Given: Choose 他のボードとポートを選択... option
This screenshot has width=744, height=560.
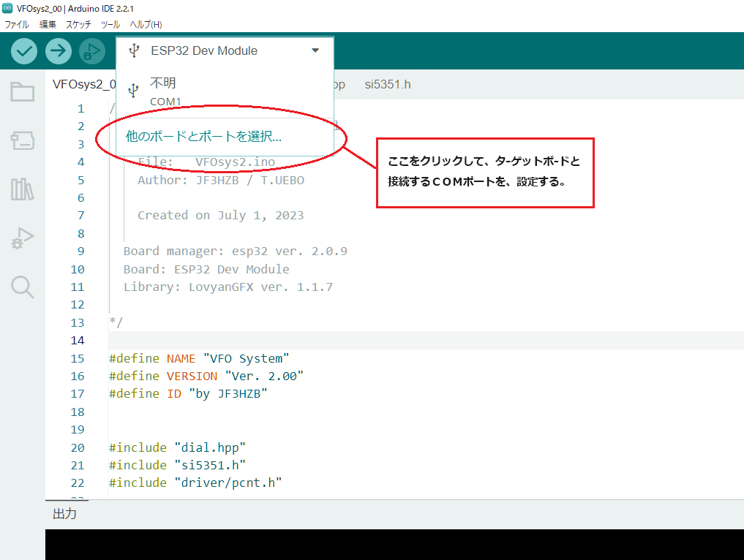Looking at the screenshot, I should pyautogui.click(x=203, y=137).
